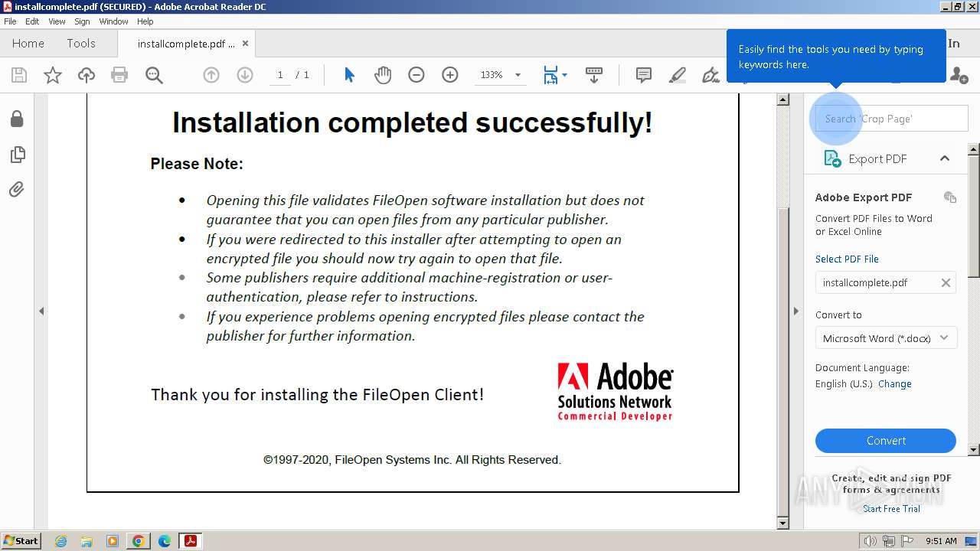Open the Fill & Sign pen tool
Viewport: 980px width, 551px height.
click(x=711, y=75)
